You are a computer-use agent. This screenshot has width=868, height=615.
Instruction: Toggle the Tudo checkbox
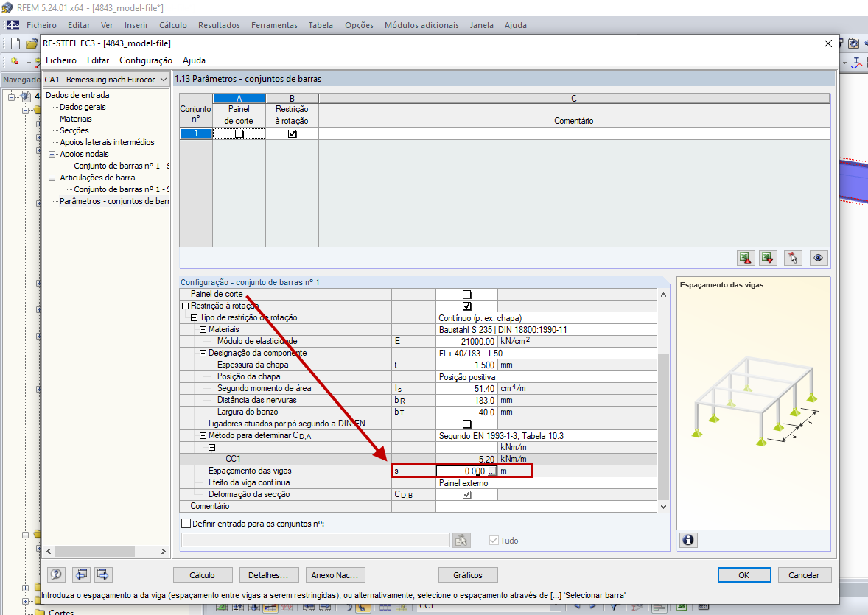[494, 541]
